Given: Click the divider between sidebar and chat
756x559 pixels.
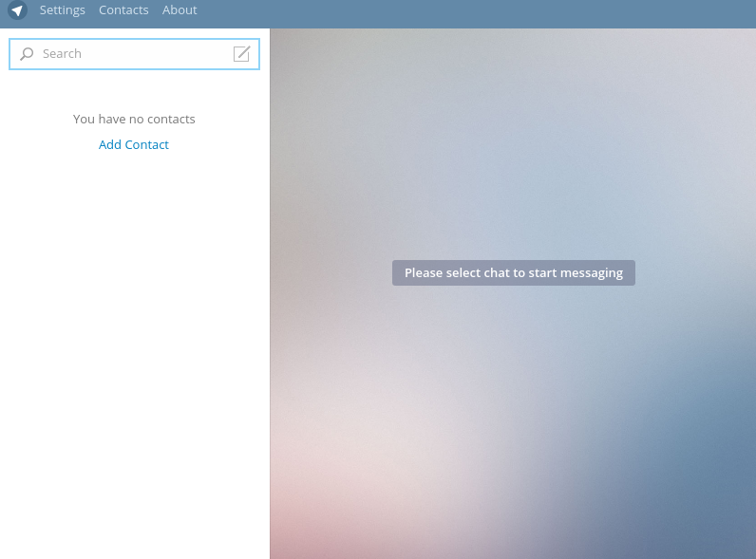Looking at the screenshot, I should point(270,285).
